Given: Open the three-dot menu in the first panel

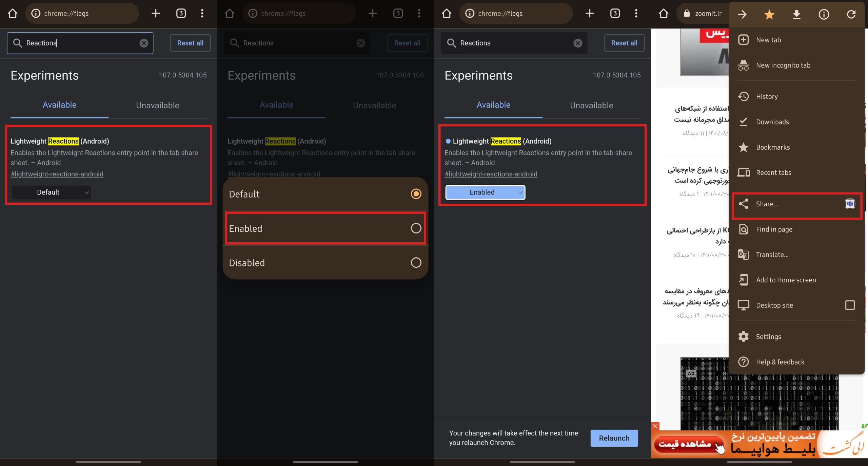Looking at the screenshot, I should coord(202,14).
